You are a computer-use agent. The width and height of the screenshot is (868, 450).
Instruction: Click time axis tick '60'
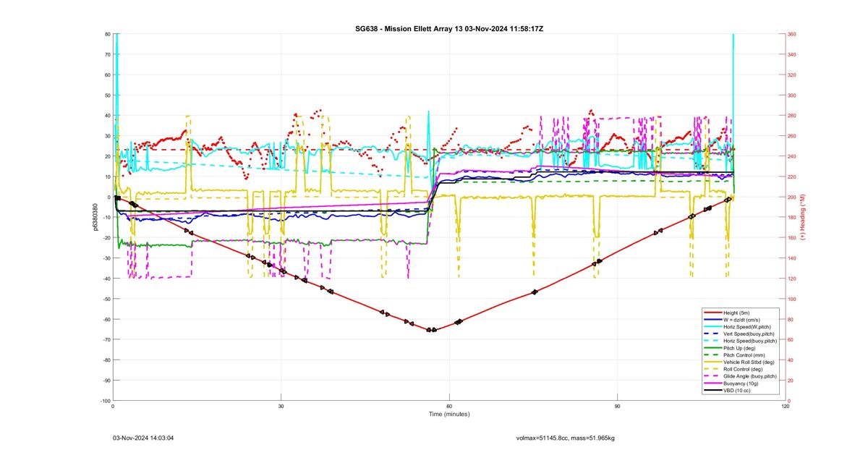pyautogui.click(x=449, y=406)
